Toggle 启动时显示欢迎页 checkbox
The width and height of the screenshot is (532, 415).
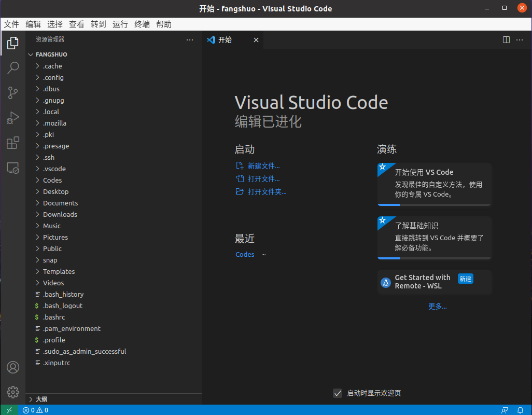tap(338, 393)
